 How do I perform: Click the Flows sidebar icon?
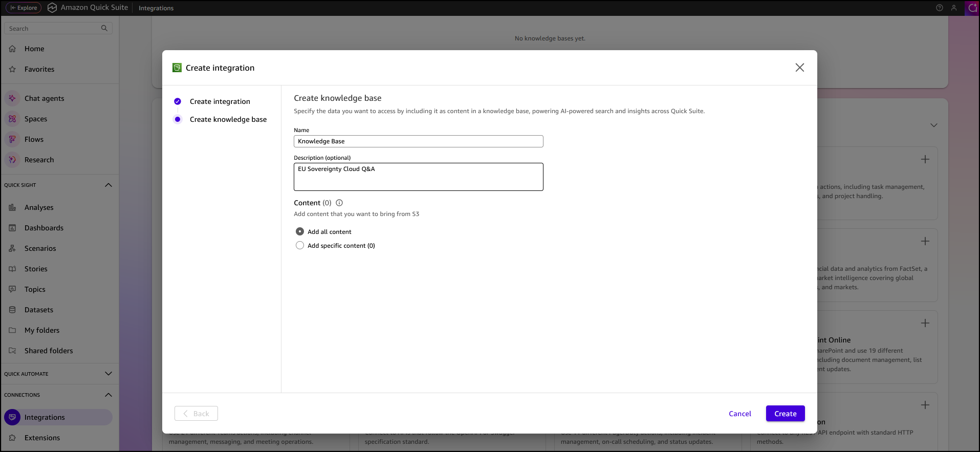coord(12,139)
